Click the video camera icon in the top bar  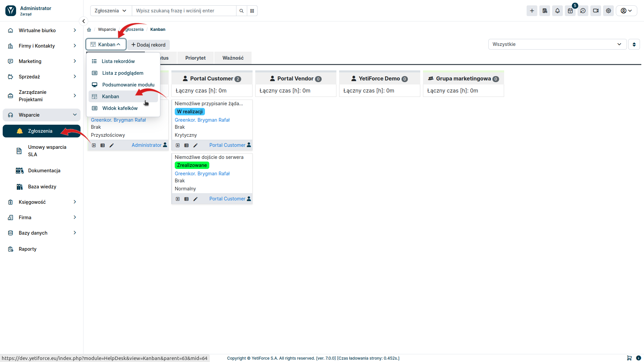(x=596, y=11)
